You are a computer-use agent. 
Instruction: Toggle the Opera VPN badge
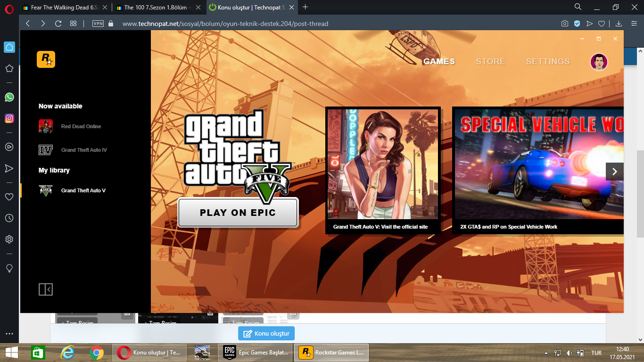click(x=98, y=24)
